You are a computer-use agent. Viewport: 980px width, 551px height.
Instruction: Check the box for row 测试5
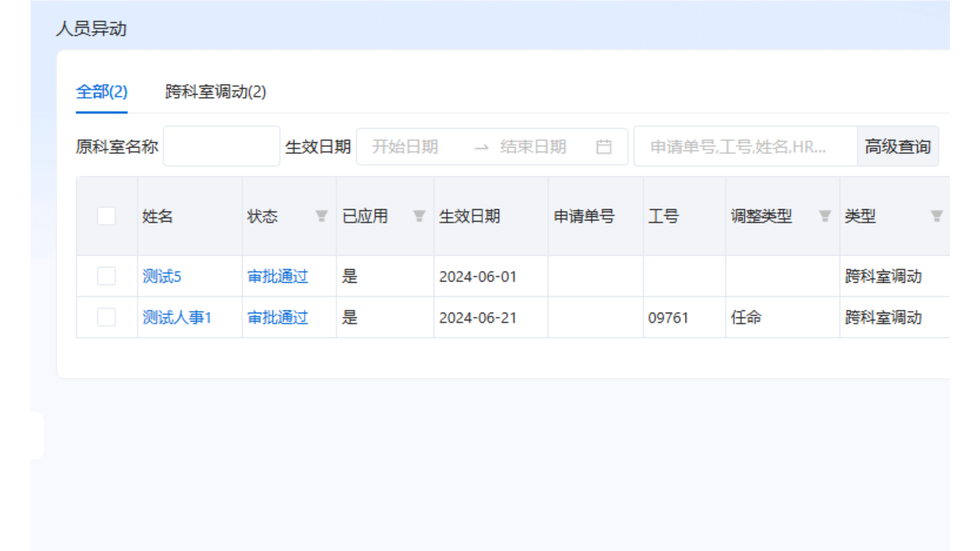coord(106,277)
